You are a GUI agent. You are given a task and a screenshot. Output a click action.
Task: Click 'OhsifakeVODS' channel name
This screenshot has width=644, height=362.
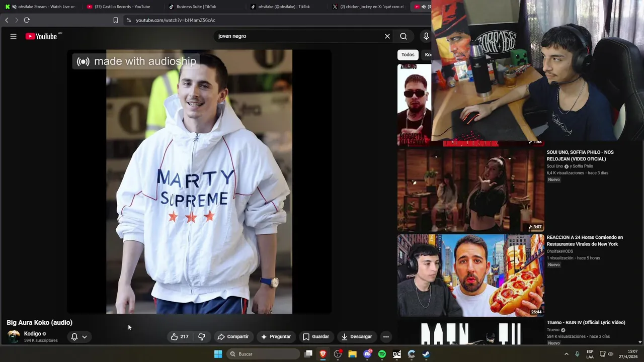tap(560, 251)
